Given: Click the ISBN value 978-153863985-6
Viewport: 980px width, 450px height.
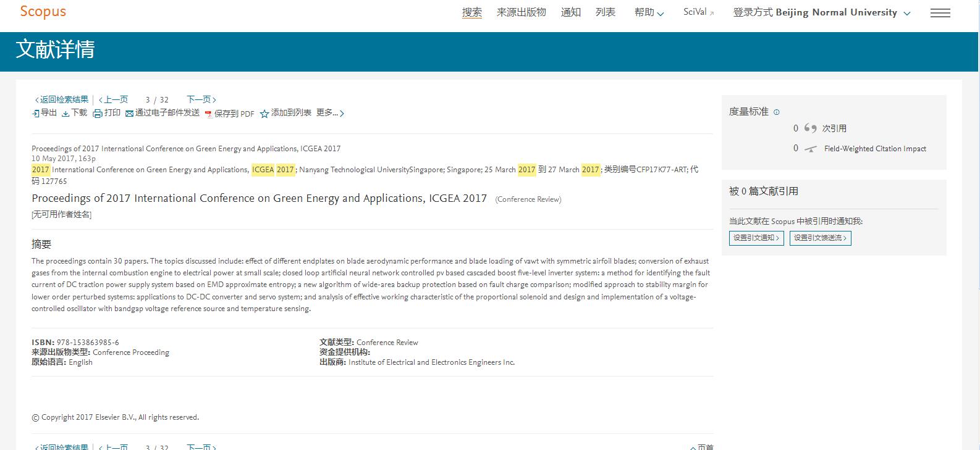Looking at the screenshot, I should tap(88, 343).
